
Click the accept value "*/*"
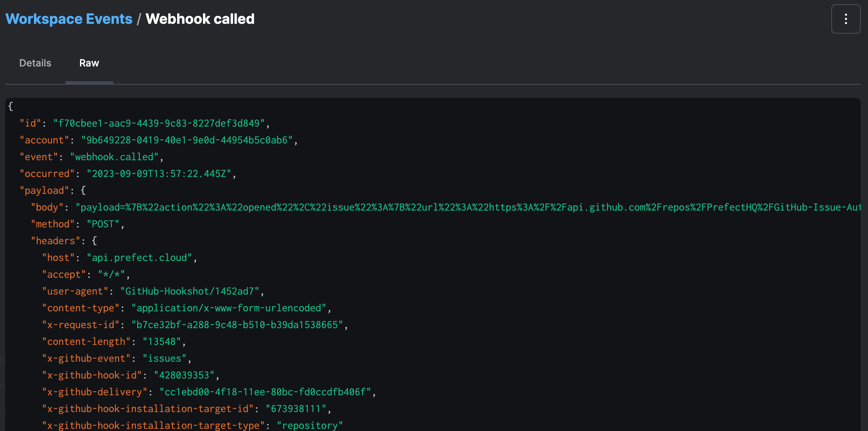[111, 274]
